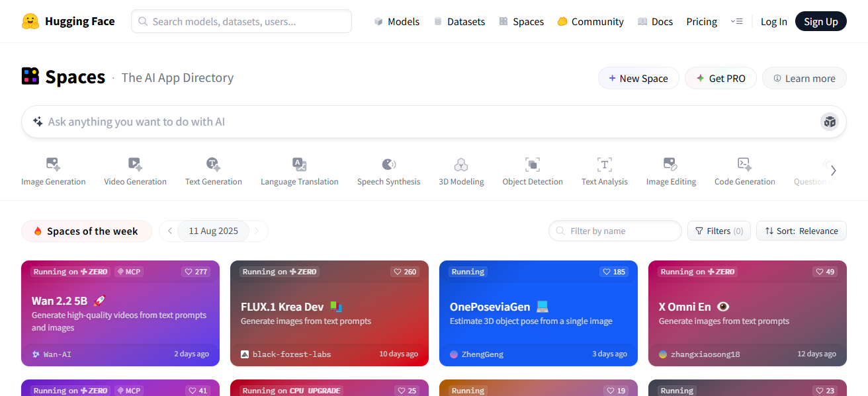This screenshot has width=868, height=396.
Task: Select the Image Generation category
Action: point(54,172)
